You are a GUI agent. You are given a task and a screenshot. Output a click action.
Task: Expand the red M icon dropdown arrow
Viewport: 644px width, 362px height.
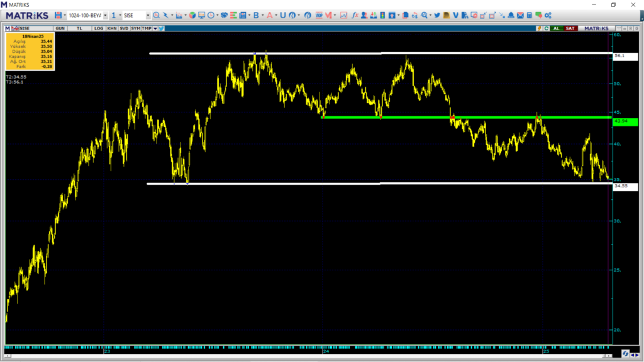pos(335,15)
